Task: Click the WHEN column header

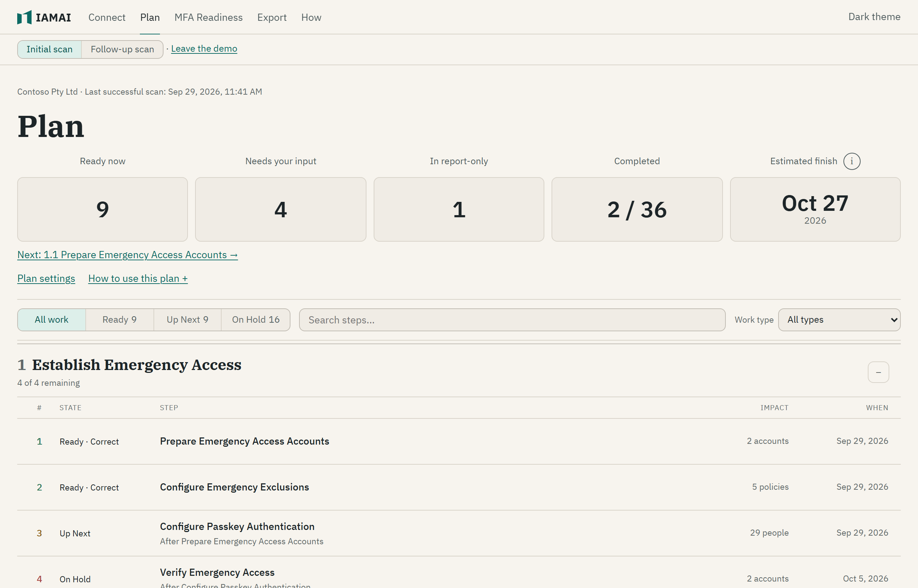Action: click(877, 407)
